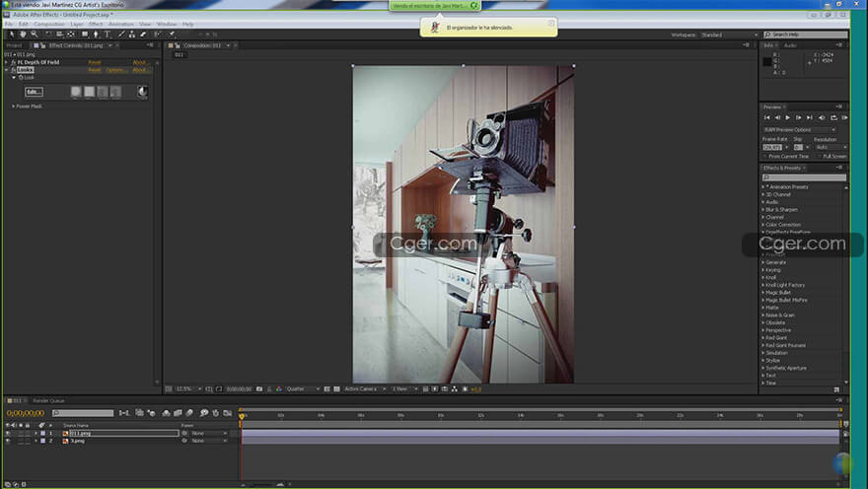Screen dimensions: 868x489
Task: Select the Pen tool
Action: tap(96, 35)
